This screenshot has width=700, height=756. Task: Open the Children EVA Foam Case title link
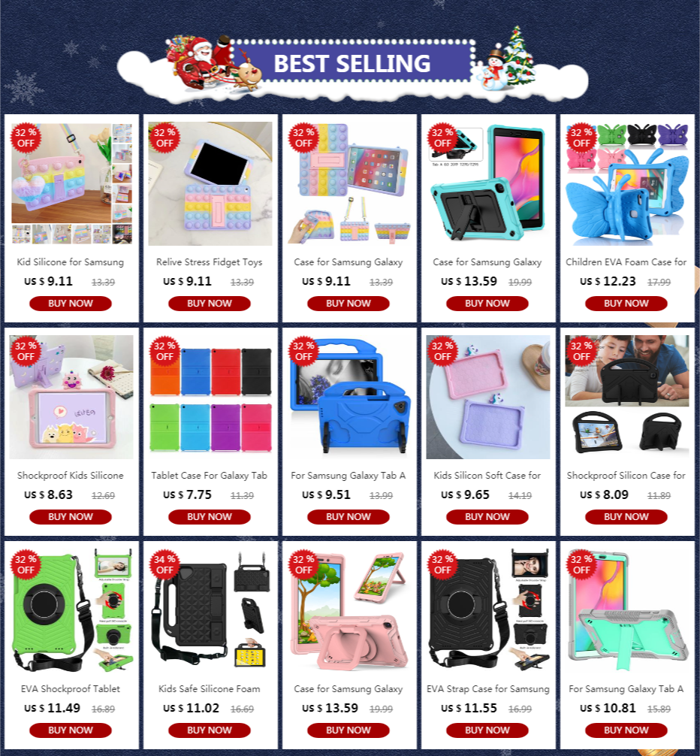click(626, 262)
